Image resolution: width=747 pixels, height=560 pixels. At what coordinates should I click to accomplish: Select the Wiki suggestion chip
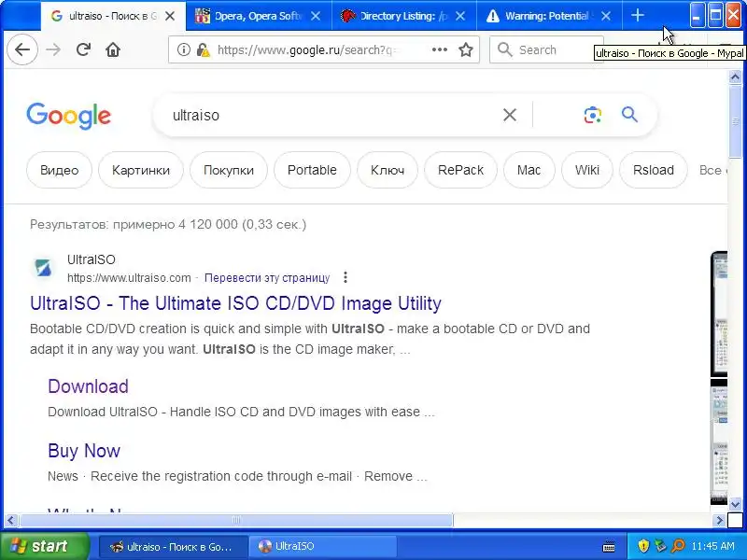(587, 170)
